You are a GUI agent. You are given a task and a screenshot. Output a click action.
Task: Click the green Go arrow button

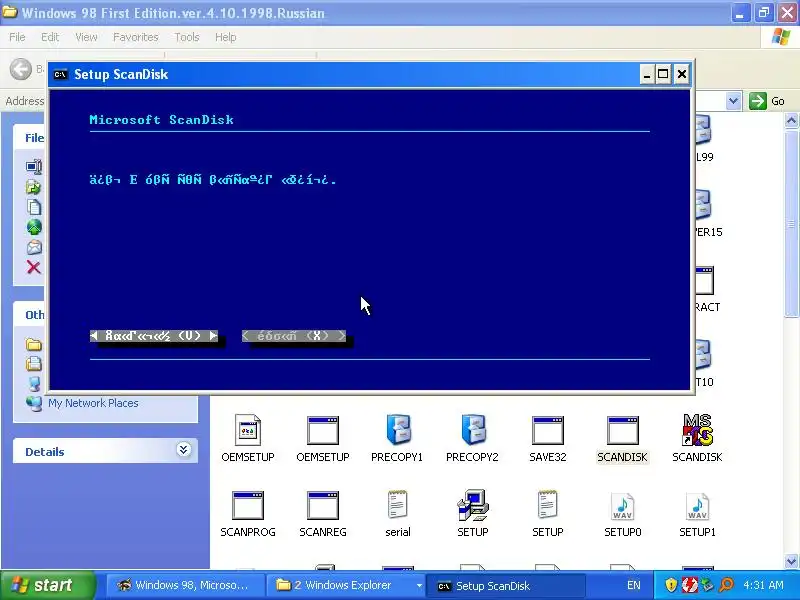tap(758, 101)
